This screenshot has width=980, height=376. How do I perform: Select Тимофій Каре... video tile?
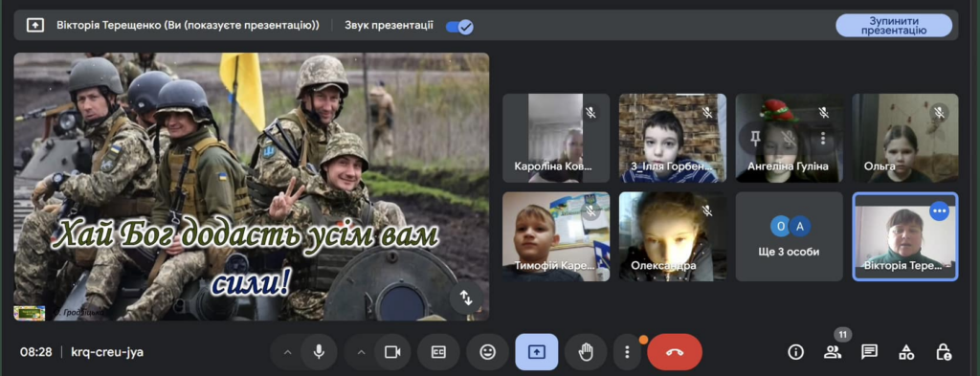pyautogui.click(x=556, y=236)
